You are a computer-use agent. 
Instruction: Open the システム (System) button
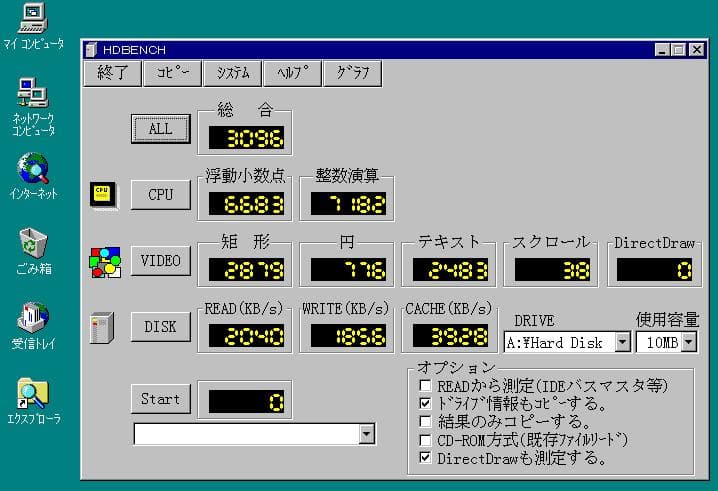[x=233, y=73]
